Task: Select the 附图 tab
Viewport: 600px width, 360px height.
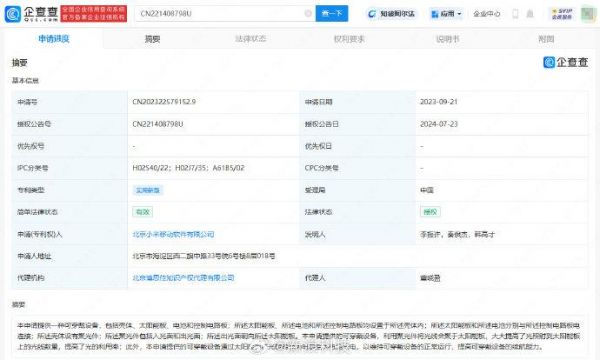Action: tap(546, 39)
